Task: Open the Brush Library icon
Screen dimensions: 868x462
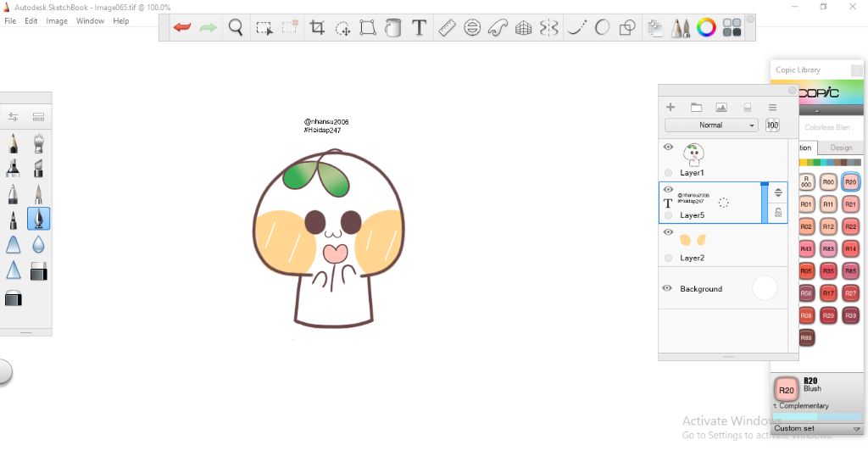Action: click(x=38, y=117)
